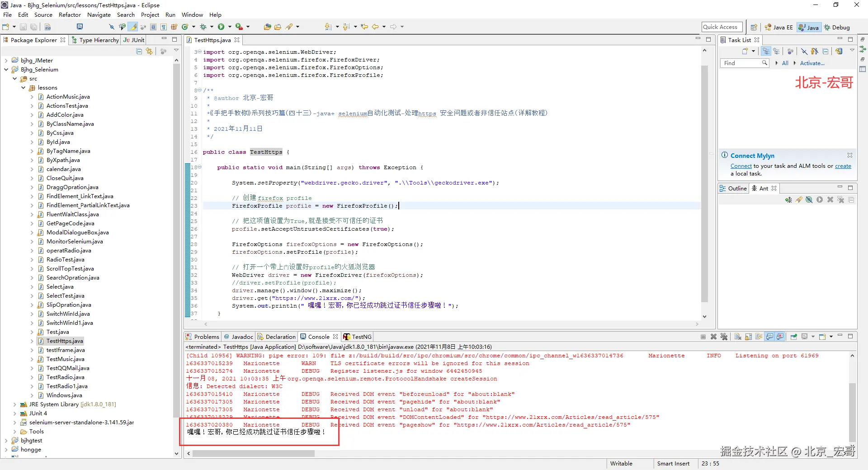Click the Search flashlight toolbar icon
Image resolution: width=868 pixels, height=470 pixels.
pyautogui.click(x=289, y=27)
